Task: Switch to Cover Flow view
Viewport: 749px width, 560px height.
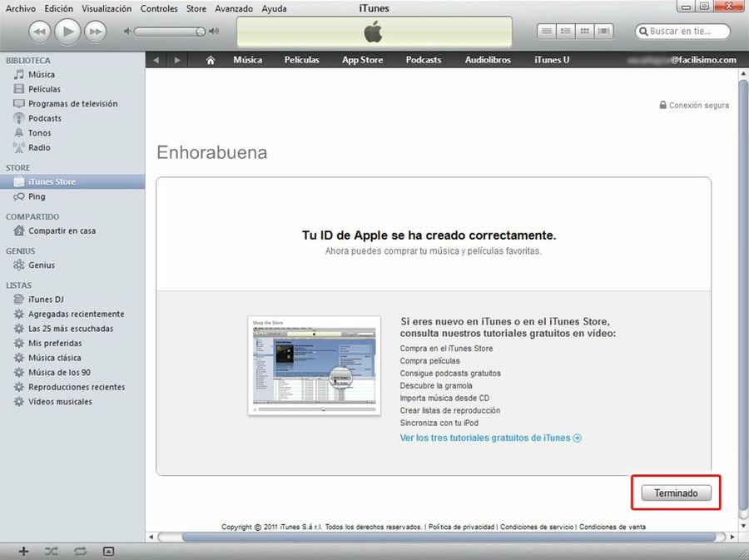Action: [603, 31]
